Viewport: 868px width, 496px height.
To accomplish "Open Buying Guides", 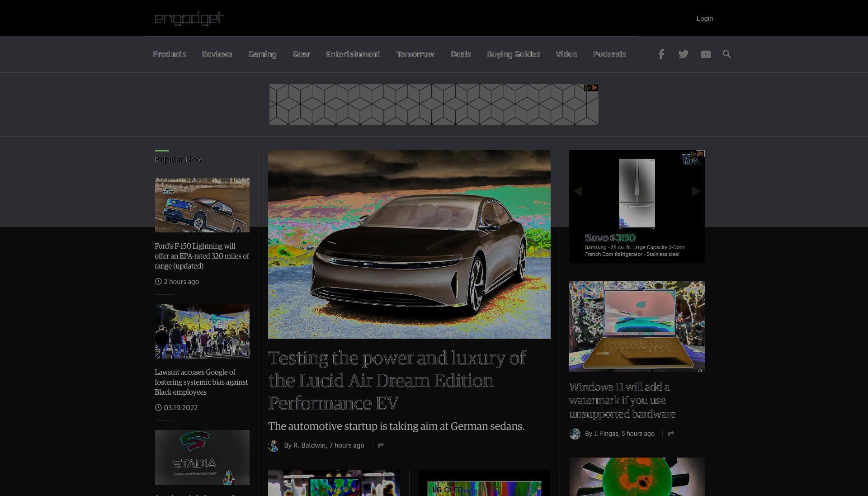I will click(x=513, y=54).
